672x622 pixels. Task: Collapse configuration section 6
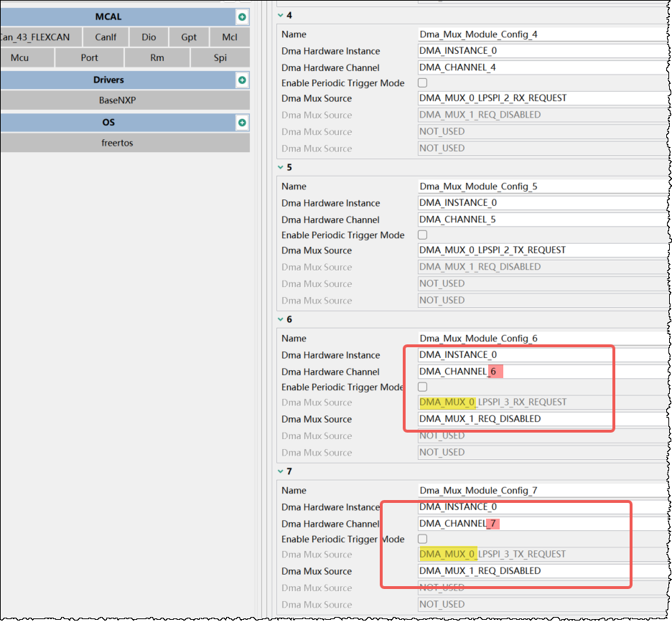click(x=280, y=319)
